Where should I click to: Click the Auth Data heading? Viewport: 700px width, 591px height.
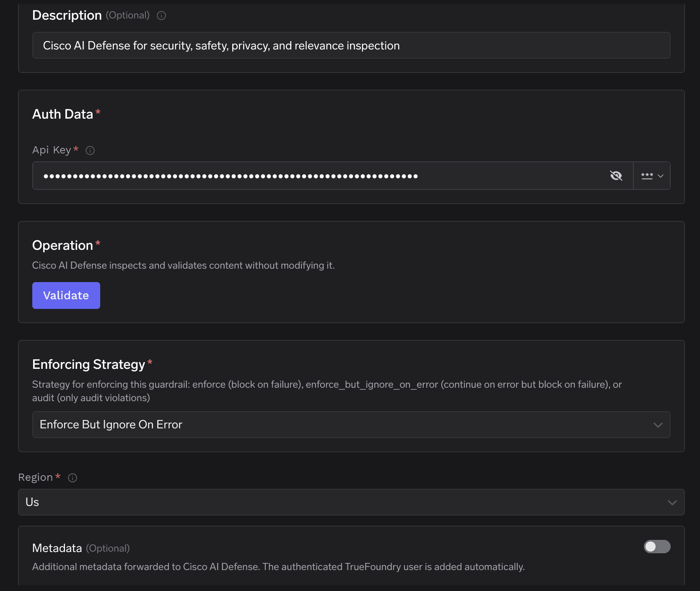(x=62, y=114)
